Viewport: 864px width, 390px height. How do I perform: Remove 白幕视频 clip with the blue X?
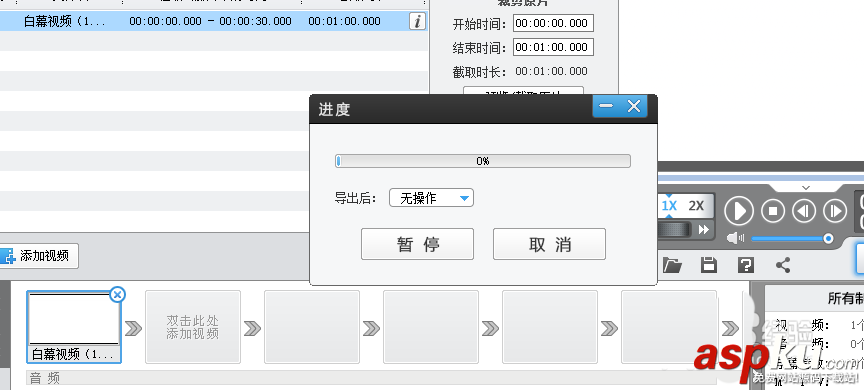point(117,295)
